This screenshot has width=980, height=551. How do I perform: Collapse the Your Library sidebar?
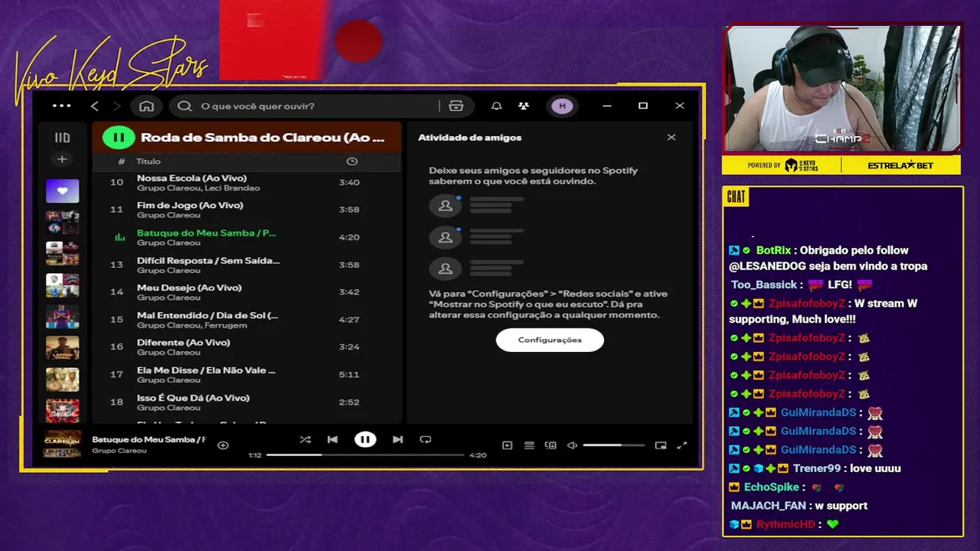pos(62,138)
